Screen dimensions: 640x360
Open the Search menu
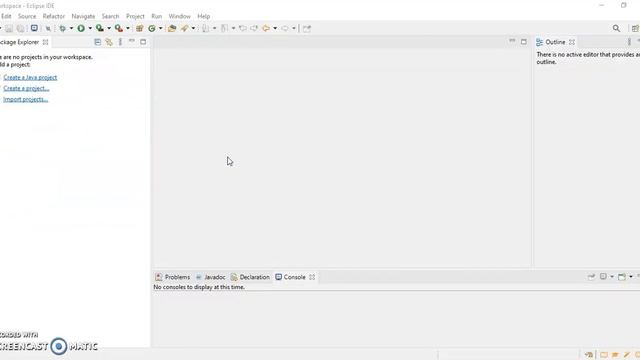[x=110, y=16]
